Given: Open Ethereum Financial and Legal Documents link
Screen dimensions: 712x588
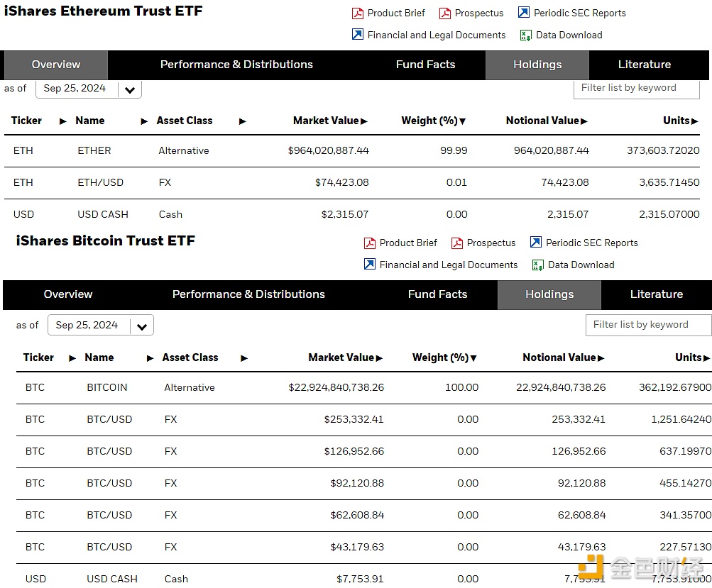Looking at the screenshot, I should click(x=437, y=35).
